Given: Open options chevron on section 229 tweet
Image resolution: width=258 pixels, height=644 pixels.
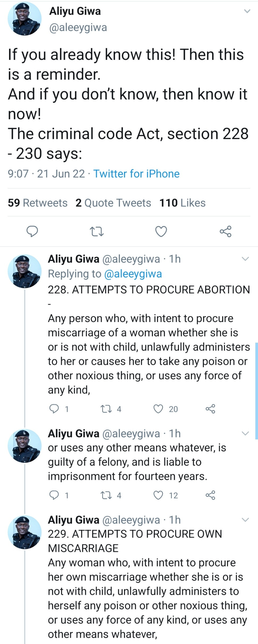Looking at the screenshot, I should 246,520.
